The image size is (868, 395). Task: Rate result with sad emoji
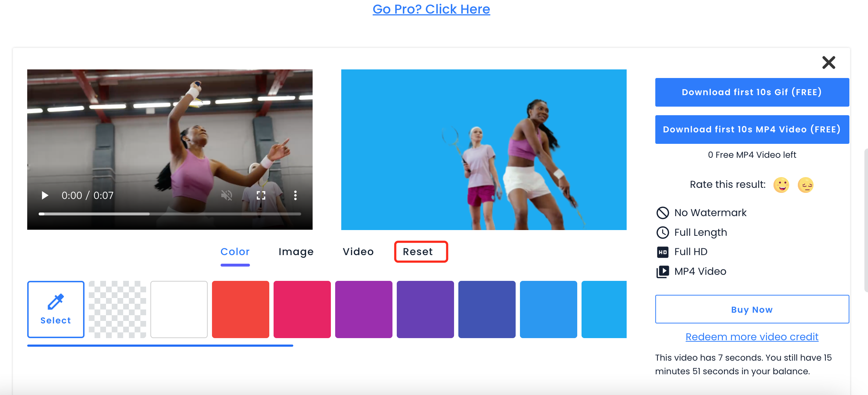(x=806, y=185)
